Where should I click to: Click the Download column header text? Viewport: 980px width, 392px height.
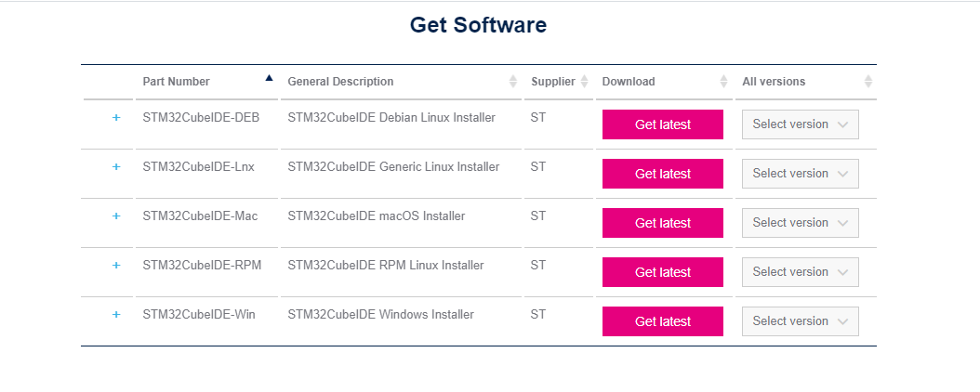[629, 82]
